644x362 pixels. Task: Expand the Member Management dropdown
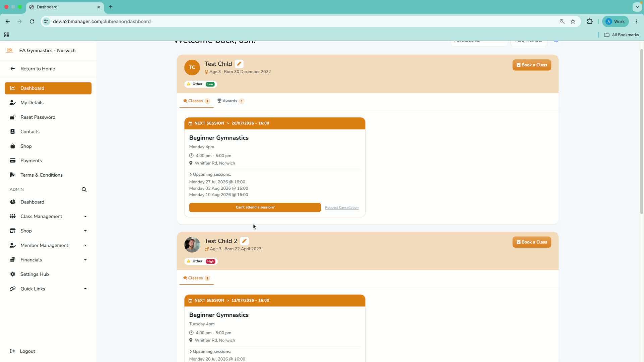(48, 245)
